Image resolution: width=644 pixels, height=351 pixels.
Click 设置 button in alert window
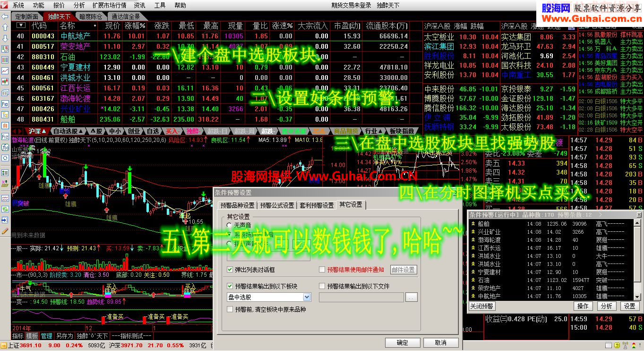tap(630, 307)
